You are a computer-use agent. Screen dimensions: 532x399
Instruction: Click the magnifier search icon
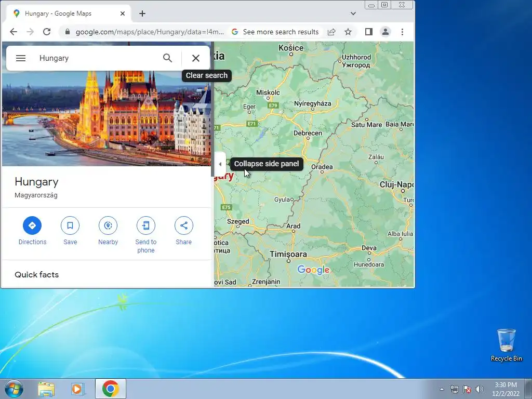167,58
